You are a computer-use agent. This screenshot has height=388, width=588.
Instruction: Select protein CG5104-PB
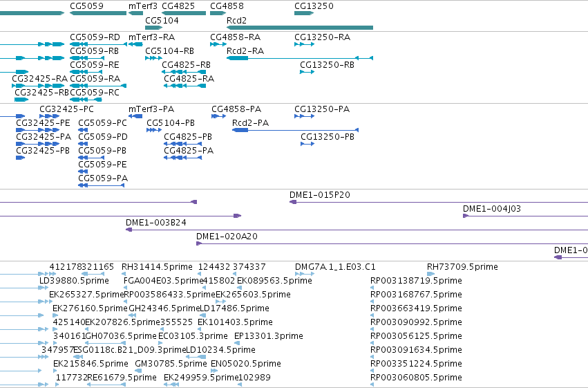[154, 130]
